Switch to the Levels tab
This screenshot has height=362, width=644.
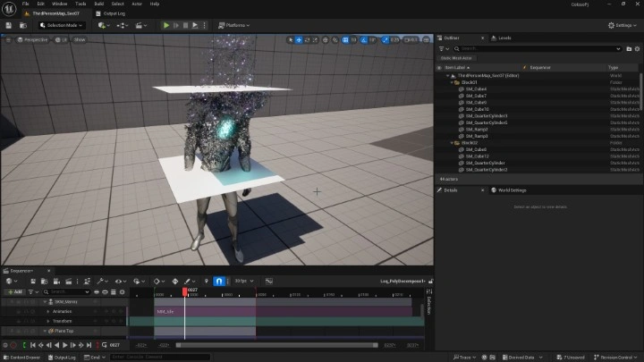(x=504, y=38)
